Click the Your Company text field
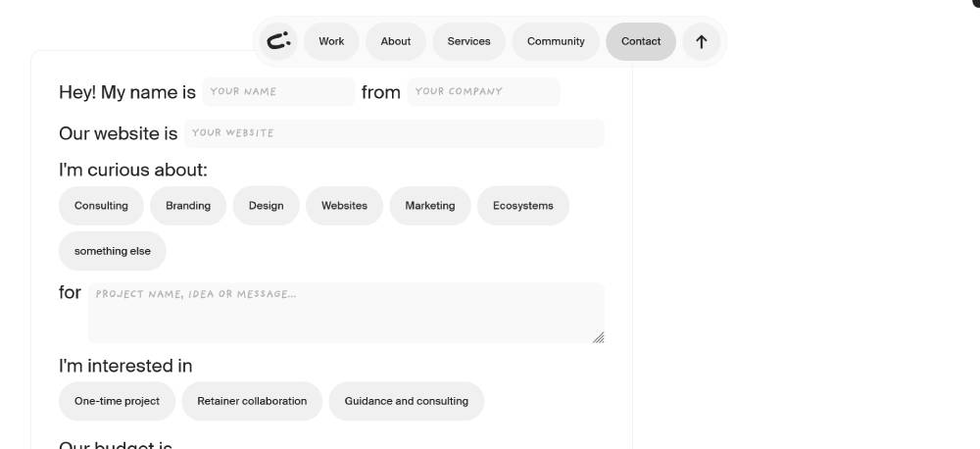The height and width of the screenshot is (449, 980). pyautogui.click(x=483, y=92)
